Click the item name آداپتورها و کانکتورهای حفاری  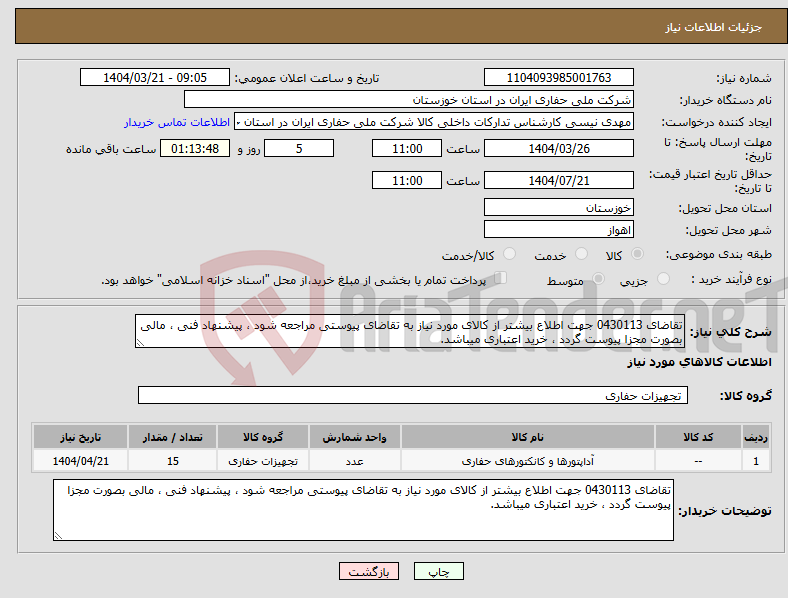coord(528,461)
